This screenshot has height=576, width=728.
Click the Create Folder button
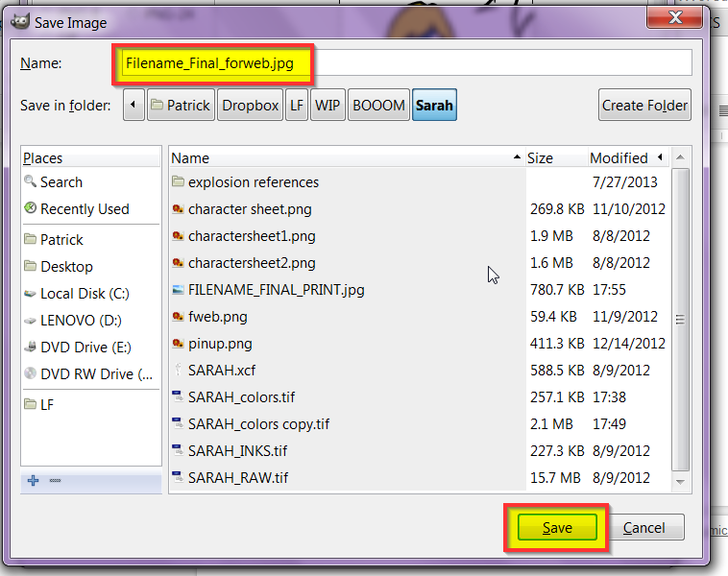(644, 105)
